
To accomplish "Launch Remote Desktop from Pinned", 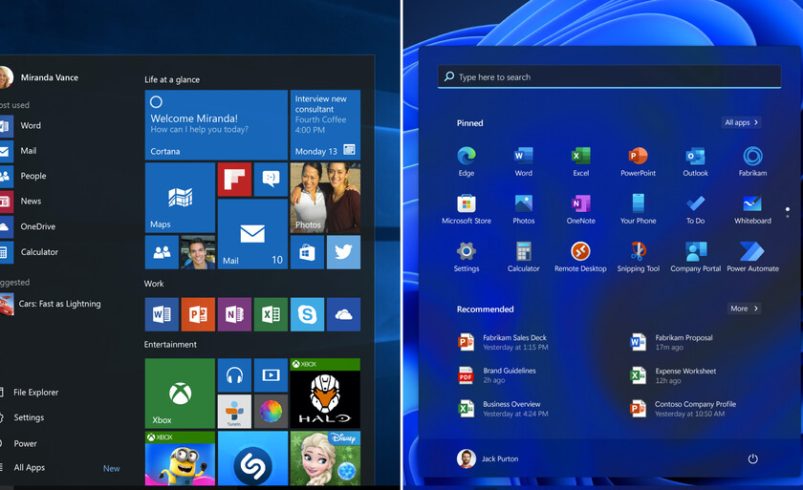I will pos(580,254).
